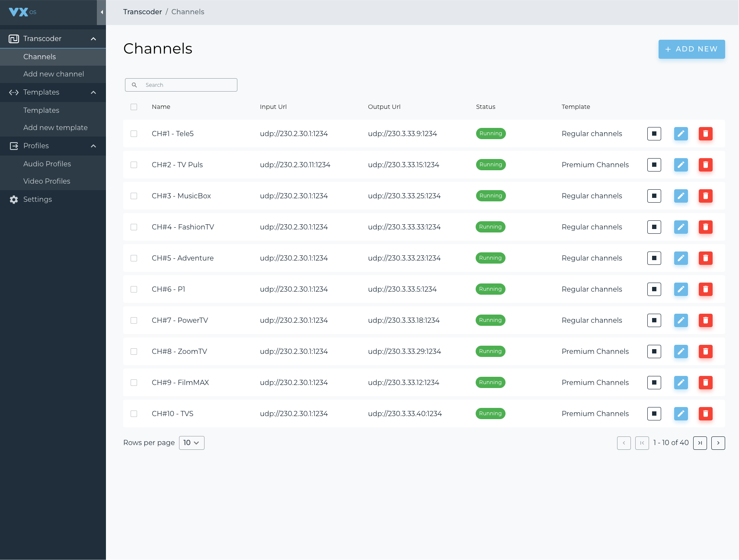This screenshot has height=560, width=739.
Task: Delete the CH#4 - FashionTV channel
Action: pos(705,227)
